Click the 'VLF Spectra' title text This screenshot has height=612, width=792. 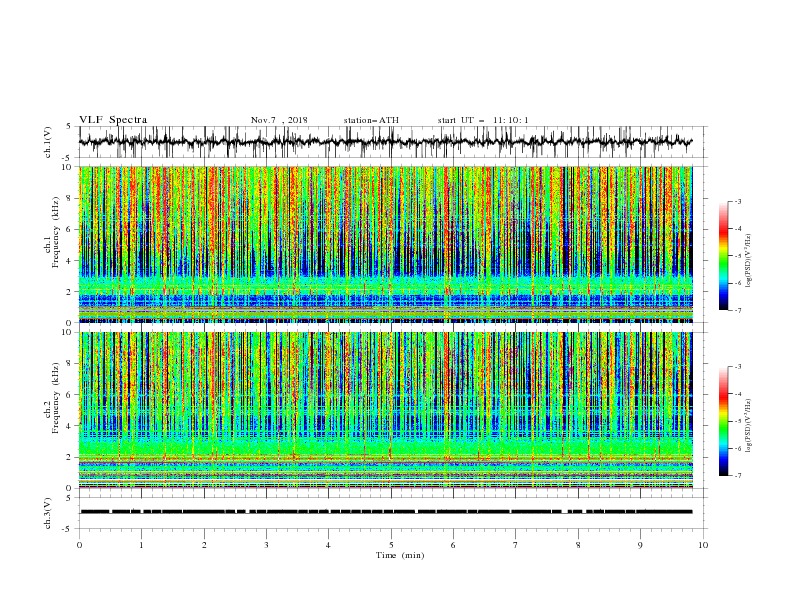tap(113, 120)
